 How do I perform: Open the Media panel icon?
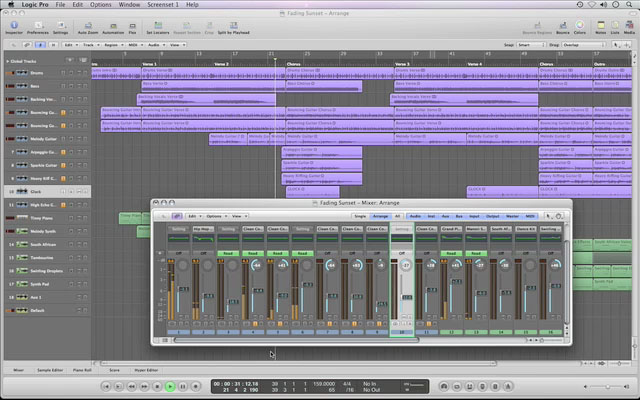(x=629, y=27)
